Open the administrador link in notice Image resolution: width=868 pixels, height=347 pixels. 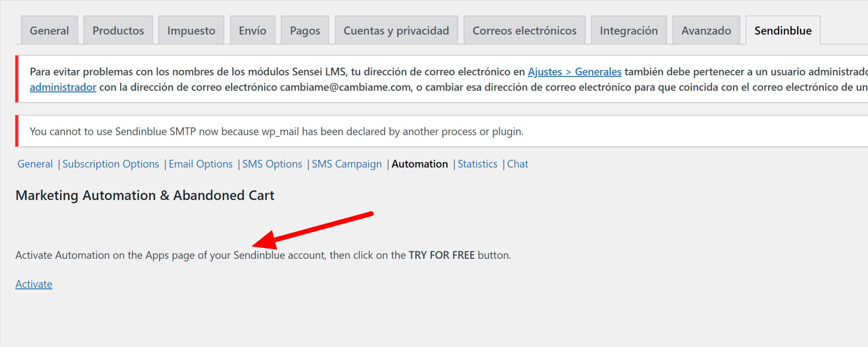pyautogui.click(x=63, y=87)
